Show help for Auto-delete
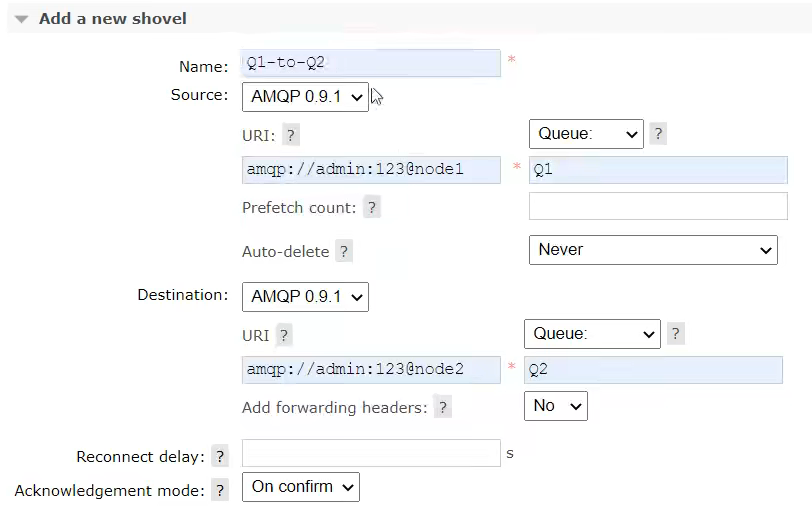 click(x=344, y=252)
